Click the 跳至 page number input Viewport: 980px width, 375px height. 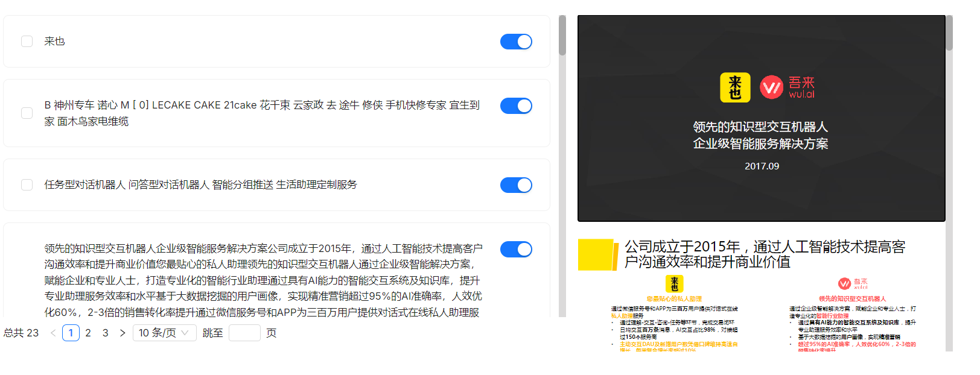(244, 333)
